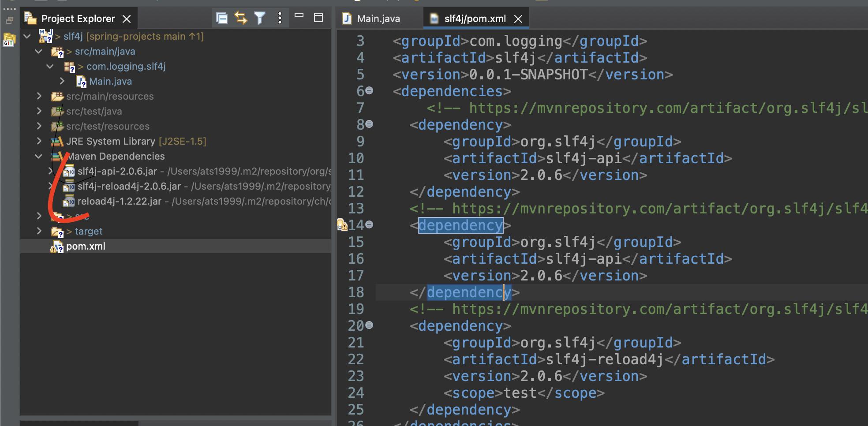The width and height of the screenshot is (868, 426).
Task: Select slf4j-reload4j-2.0.6.jar dependency
Action: [x=129, y=187]
